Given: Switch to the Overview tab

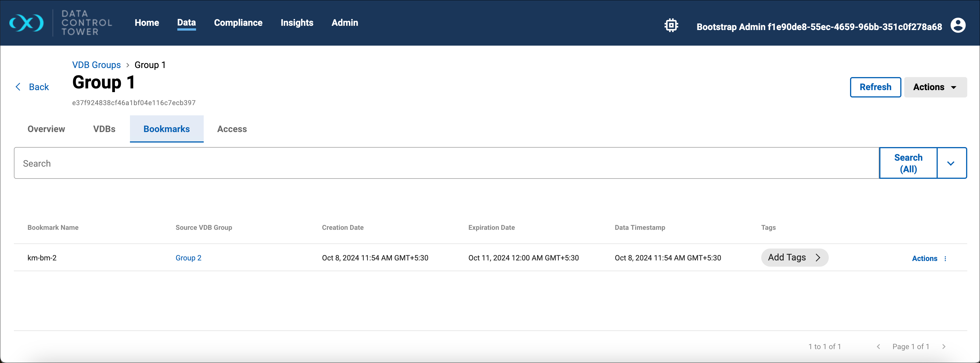Looking at the screenshot, I should (46, 129).
